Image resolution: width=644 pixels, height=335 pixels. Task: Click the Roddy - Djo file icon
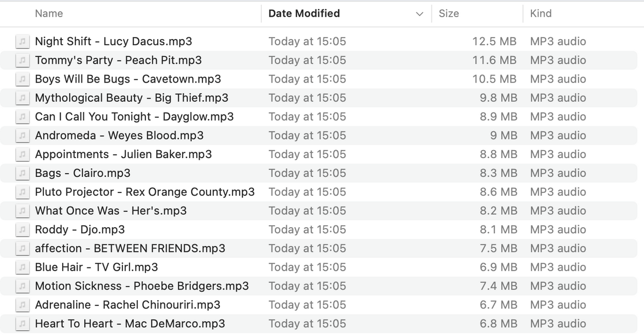[x=23, y=229]
